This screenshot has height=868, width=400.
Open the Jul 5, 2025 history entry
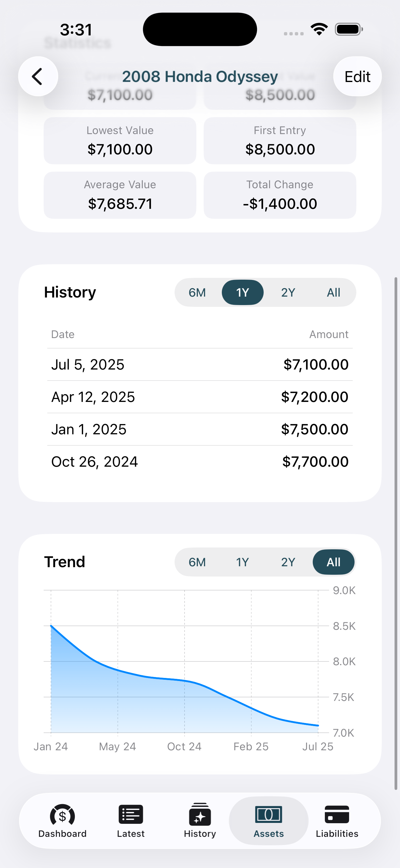(200, 365)
